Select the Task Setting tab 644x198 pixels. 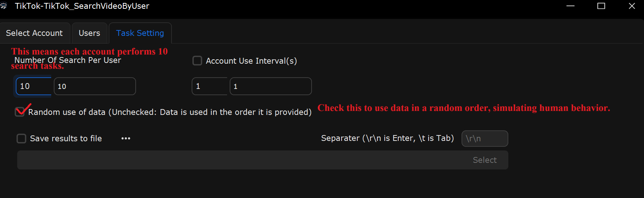[140, 33]
